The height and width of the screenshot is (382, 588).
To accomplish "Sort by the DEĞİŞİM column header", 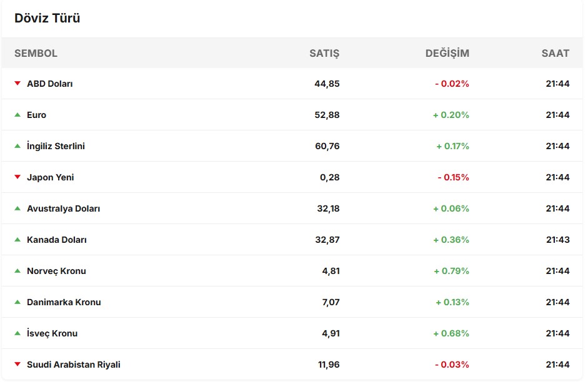I will (447, 53).
